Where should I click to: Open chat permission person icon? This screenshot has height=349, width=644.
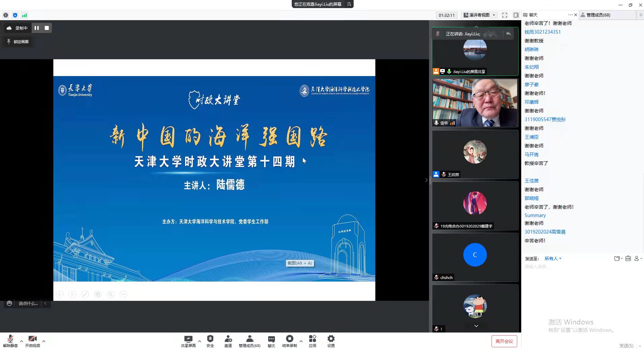[637, 258]
